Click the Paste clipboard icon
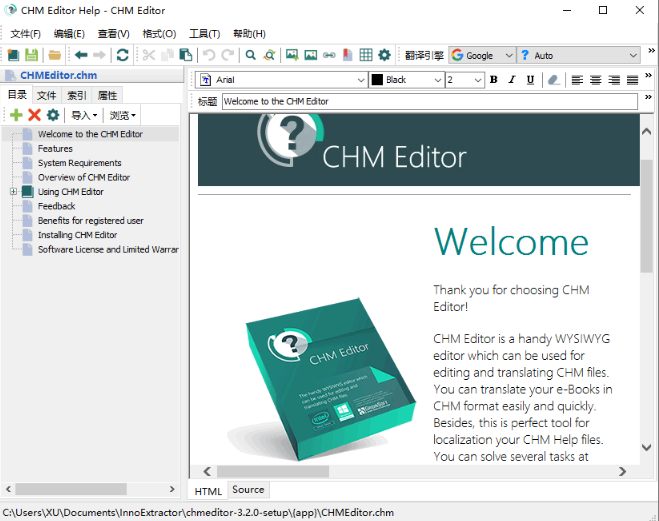Viewport: 659px width, 521px height. 185,55
